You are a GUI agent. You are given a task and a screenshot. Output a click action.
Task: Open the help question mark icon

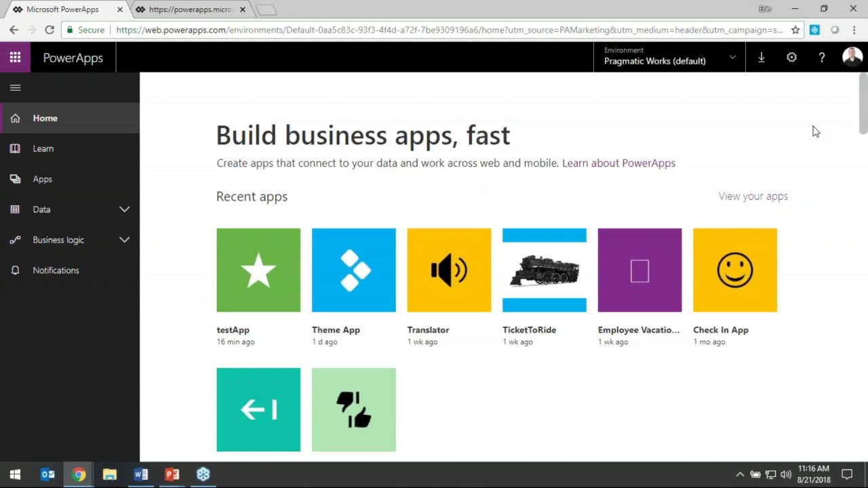click(821, 58)
